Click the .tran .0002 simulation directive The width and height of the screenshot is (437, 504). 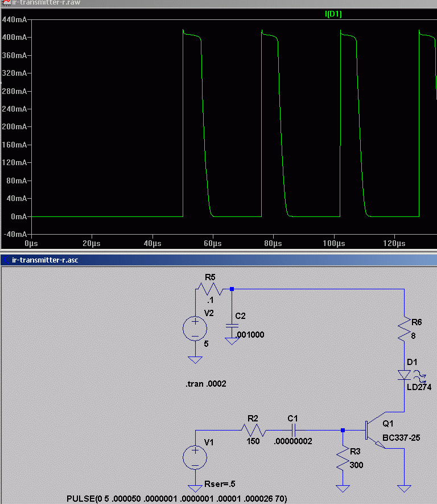[x=206, y=384]
